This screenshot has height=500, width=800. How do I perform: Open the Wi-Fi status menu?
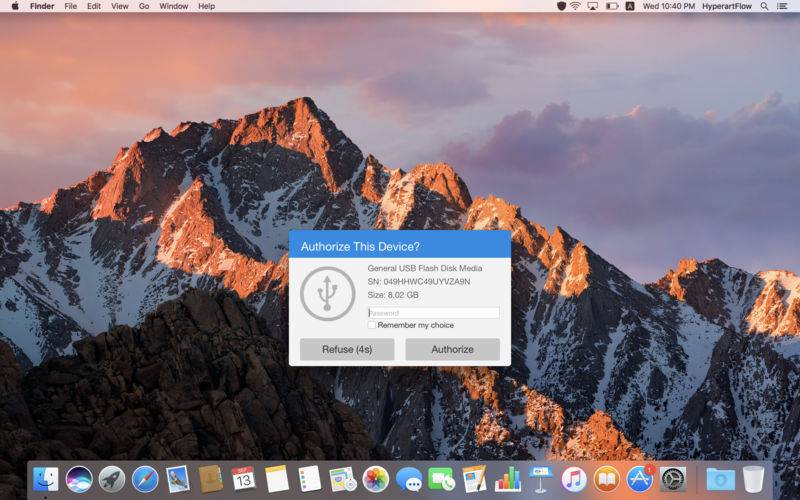coord(576,6)
